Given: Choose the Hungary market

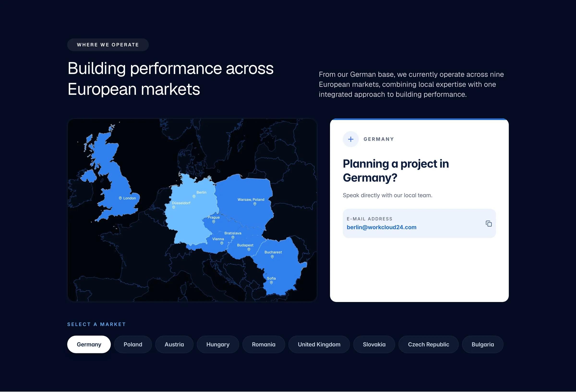Looking at the screenshot, I should pos(218,344).
